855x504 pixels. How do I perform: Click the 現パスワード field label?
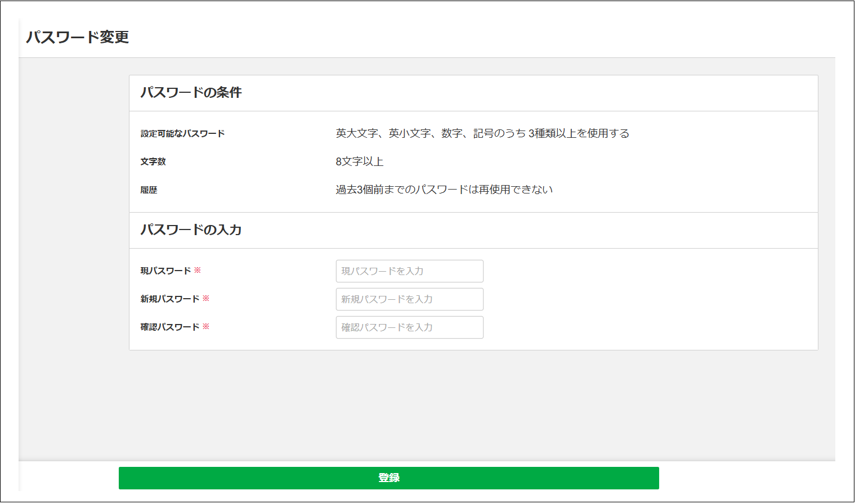click(165, 271)
